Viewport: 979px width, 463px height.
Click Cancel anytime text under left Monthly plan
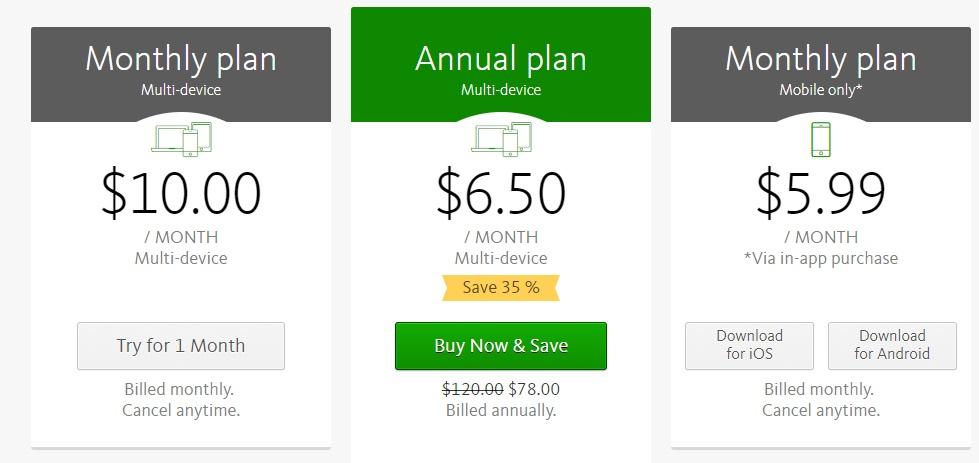point(181,411)
